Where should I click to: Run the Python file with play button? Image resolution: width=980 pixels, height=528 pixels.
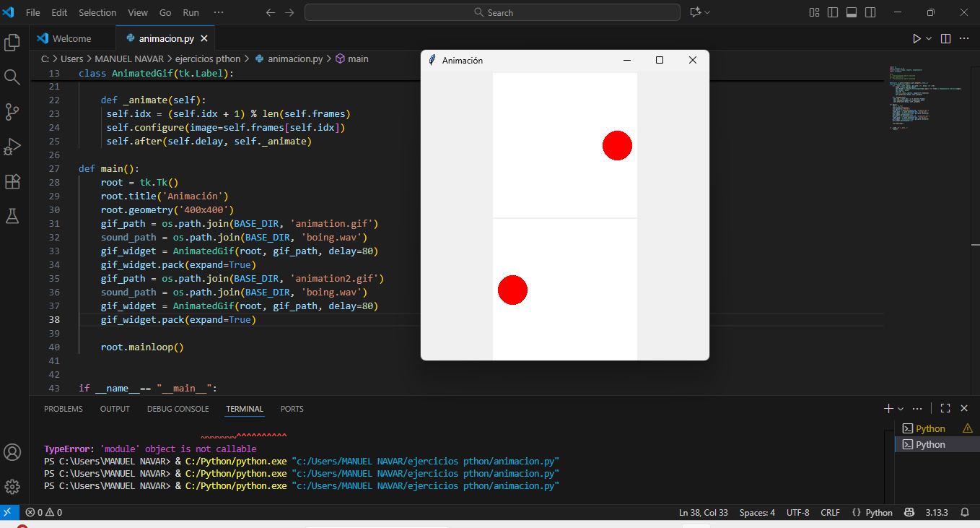coord(916,38)
